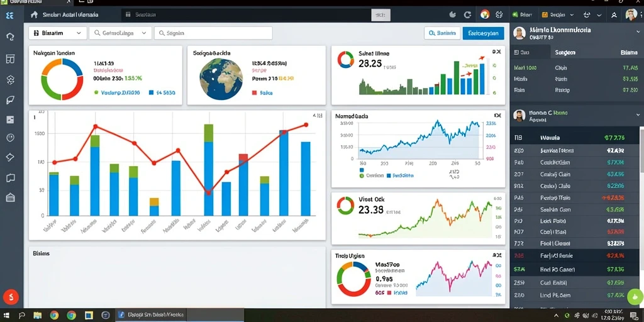Click the person silhouette icon in header
The height and width of the screenshot is (322, 644).
pos(614,15)
